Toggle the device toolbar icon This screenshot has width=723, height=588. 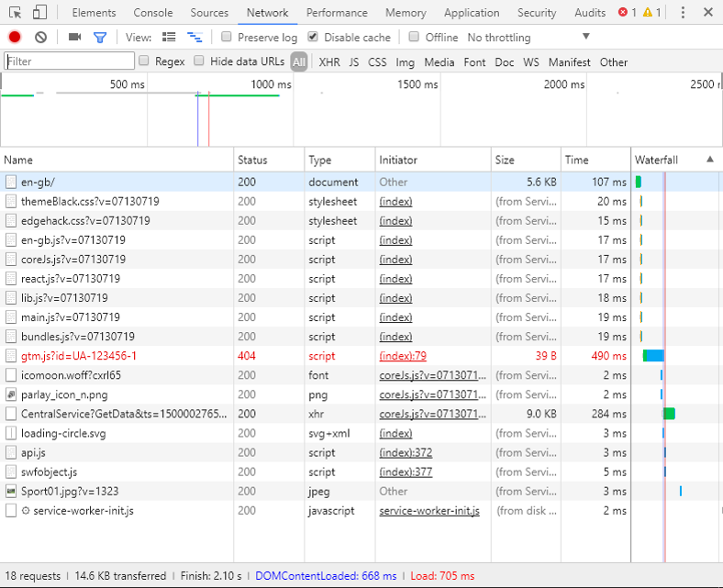click(x=39, y=13)
